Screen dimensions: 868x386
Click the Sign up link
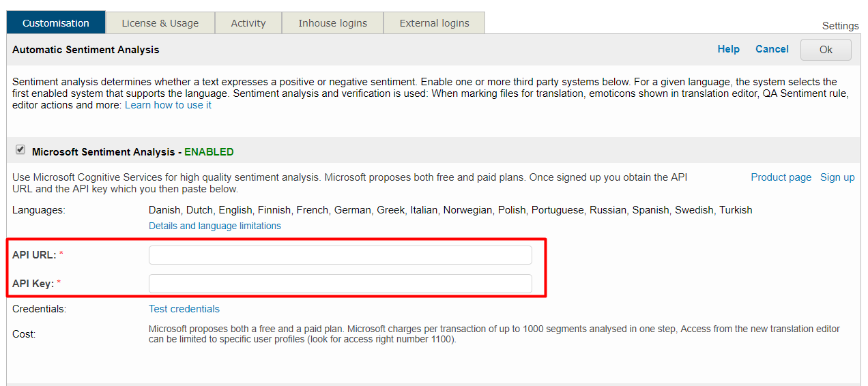pyautogui.click(x=837, y=177)
